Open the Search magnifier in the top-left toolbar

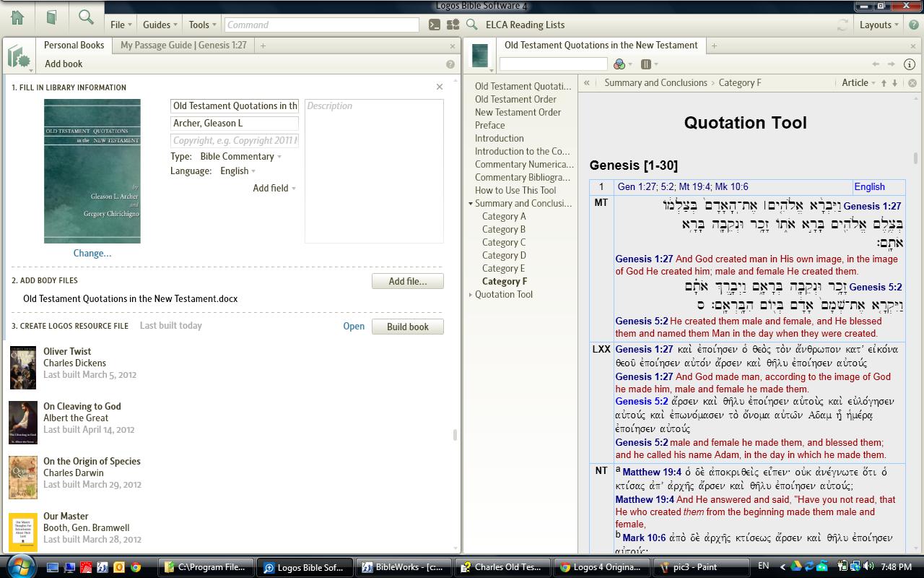(86, 17)
